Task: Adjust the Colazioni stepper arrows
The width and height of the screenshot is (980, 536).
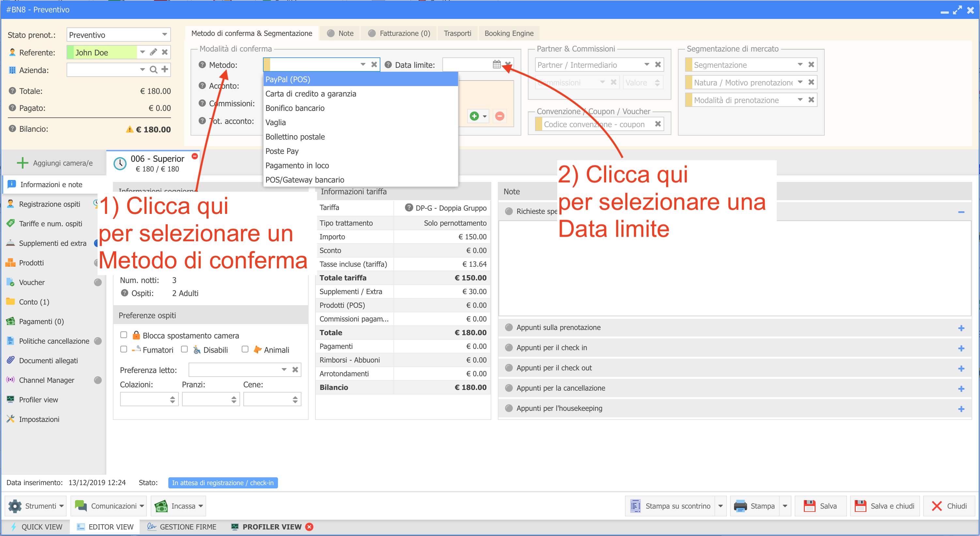Action: pyautogui.click(x=172, y=399)
